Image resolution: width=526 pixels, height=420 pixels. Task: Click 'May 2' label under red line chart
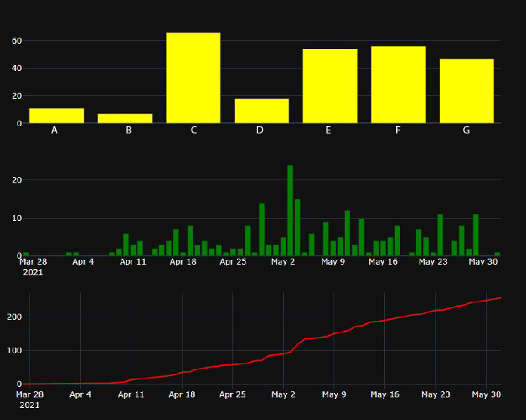click(284, 394)
